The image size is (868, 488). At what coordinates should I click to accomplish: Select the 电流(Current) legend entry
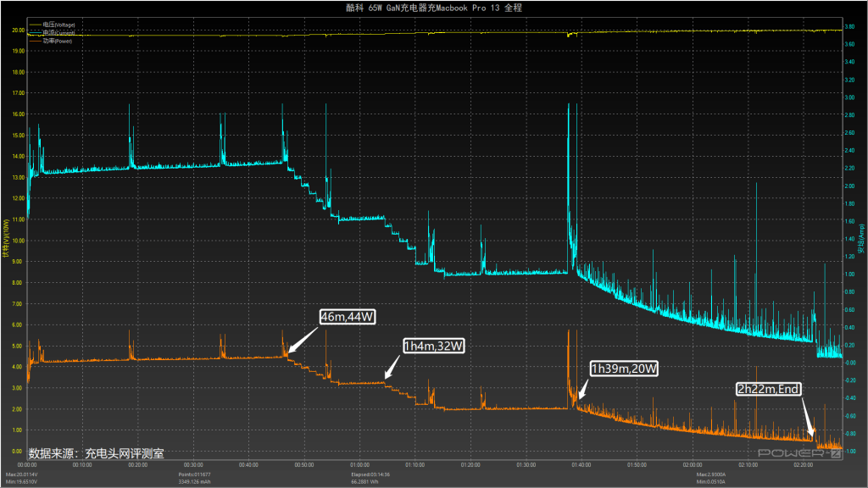point(53,33)
